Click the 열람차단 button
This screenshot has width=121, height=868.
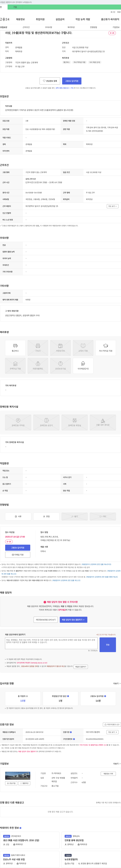[x=24, y=783]
